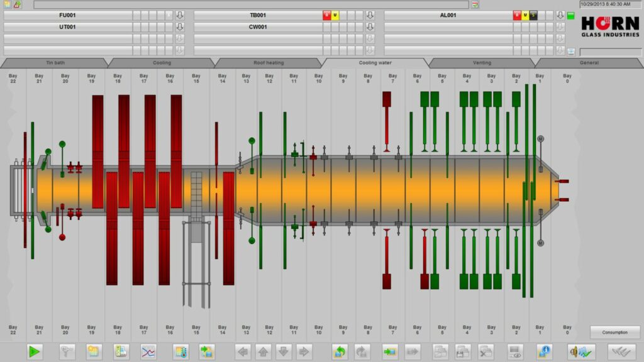This screenshot has height=362, width=644.
Task: Toggle the yellow M indicator on TB001 row
Action: tap(335, 15)
